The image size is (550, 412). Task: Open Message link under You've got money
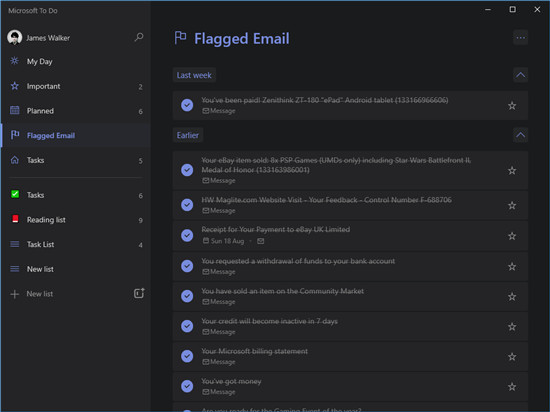pyautogui.click(x=219, y=392)
